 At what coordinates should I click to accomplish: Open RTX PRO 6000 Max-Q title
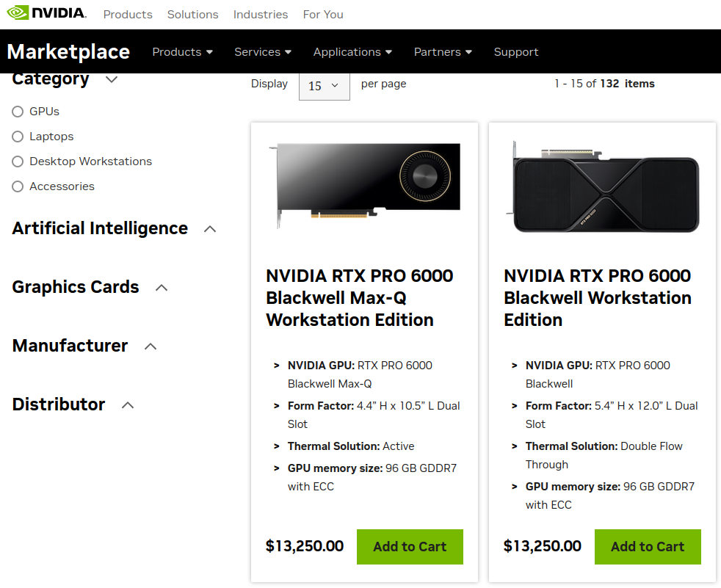pyautogui.click(x=360, y=298)
